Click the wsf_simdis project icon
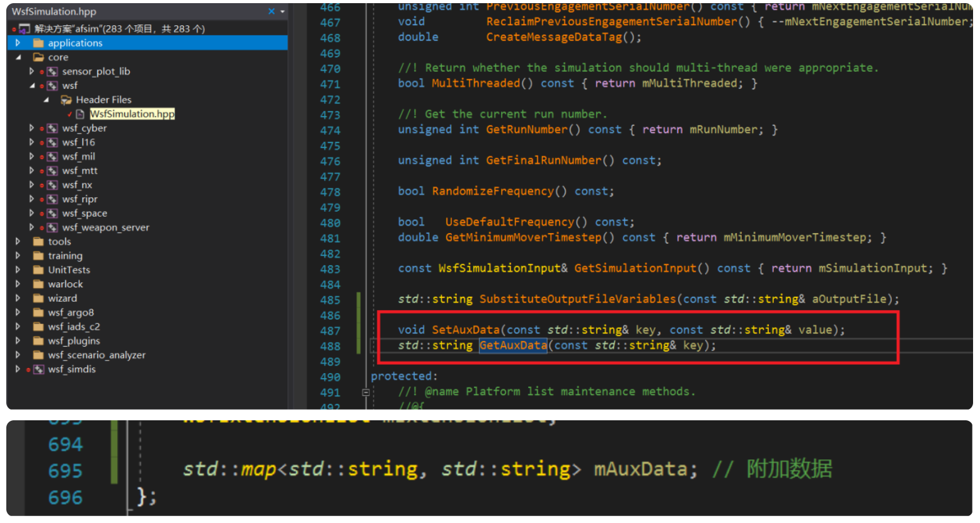The image size is (980, 523). point(39,369)
